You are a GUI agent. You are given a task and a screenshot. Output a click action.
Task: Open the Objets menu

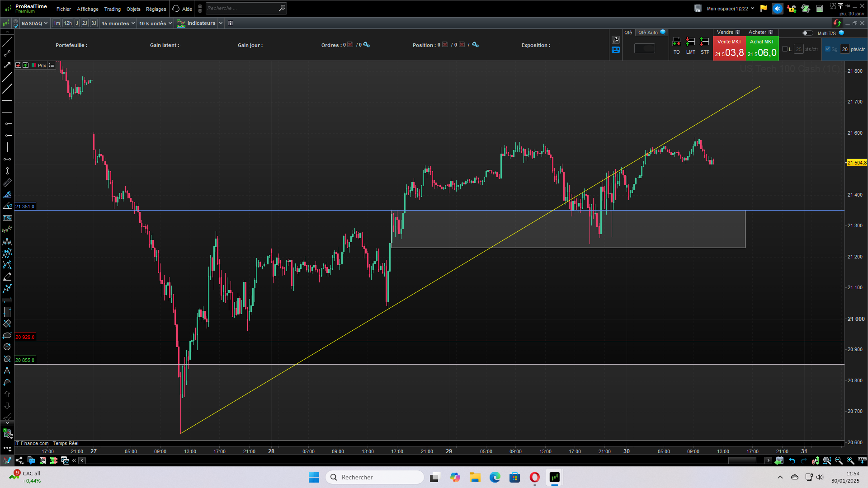133,9
